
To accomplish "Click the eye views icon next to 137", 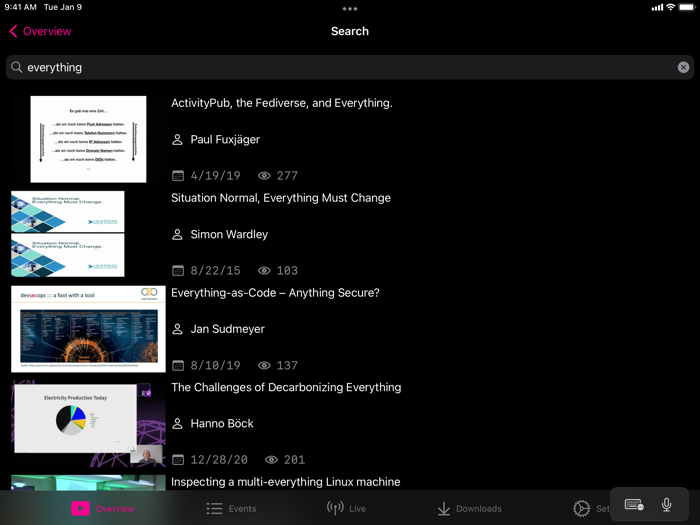I will (264, 366).
